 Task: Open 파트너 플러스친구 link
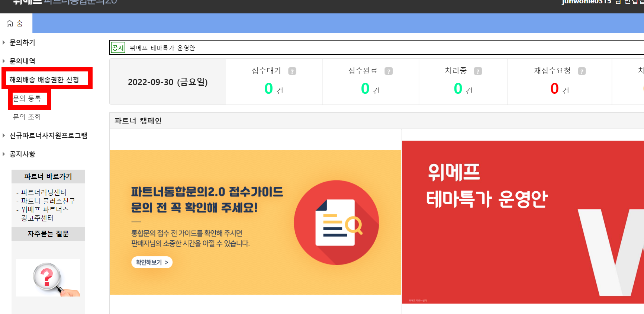pyautogui.click(x=48, y=201)
